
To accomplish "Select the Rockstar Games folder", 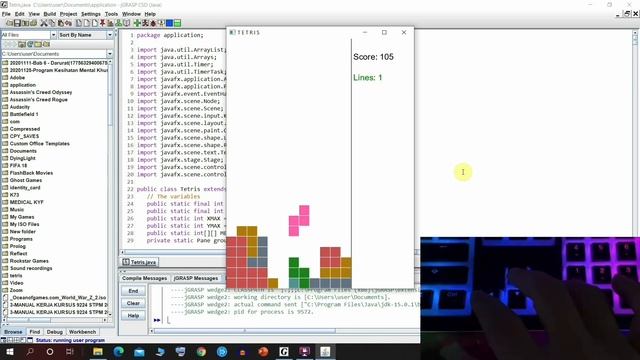I will point(29,261).
